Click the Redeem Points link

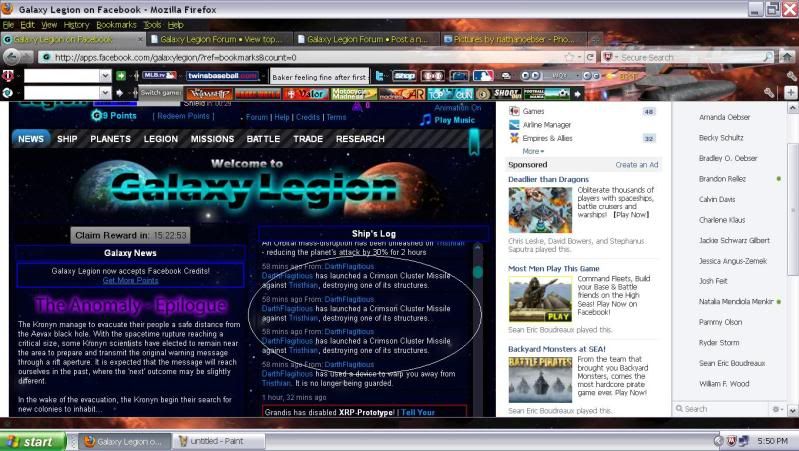pyautogui.click(x=183, y=116)
